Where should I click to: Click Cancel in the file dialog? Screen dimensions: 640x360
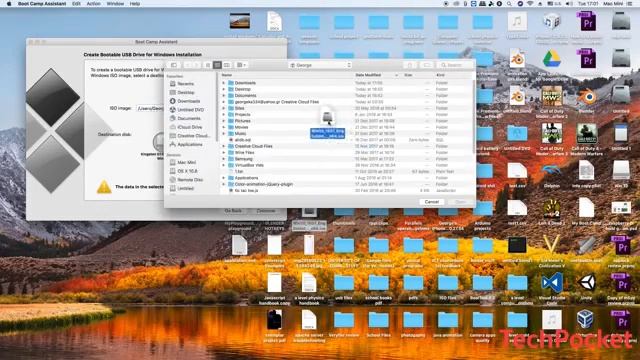click(x=431, y=202)
